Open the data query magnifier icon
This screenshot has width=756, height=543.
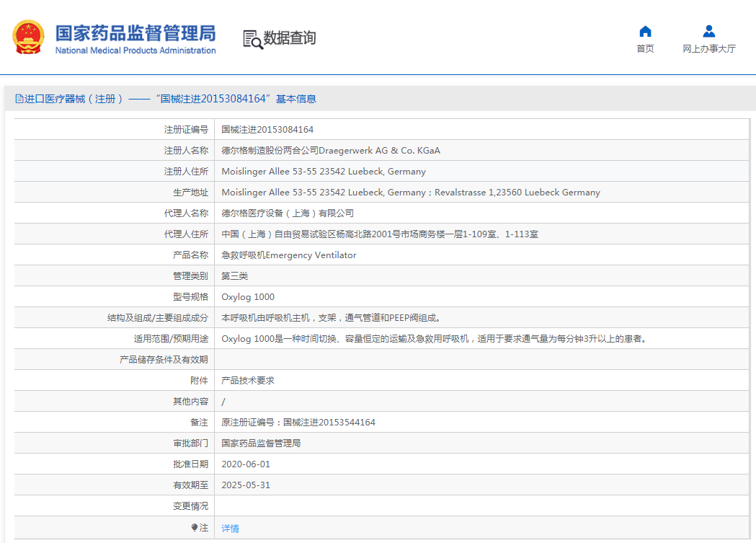253,40
